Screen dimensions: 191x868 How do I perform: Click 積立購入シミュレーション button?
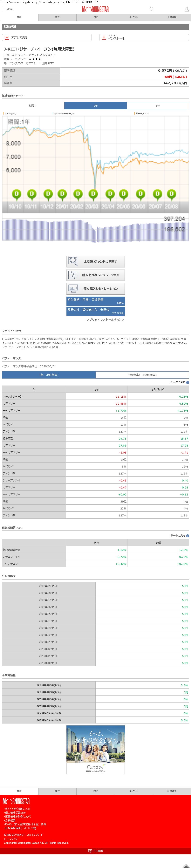click(95, 288)
